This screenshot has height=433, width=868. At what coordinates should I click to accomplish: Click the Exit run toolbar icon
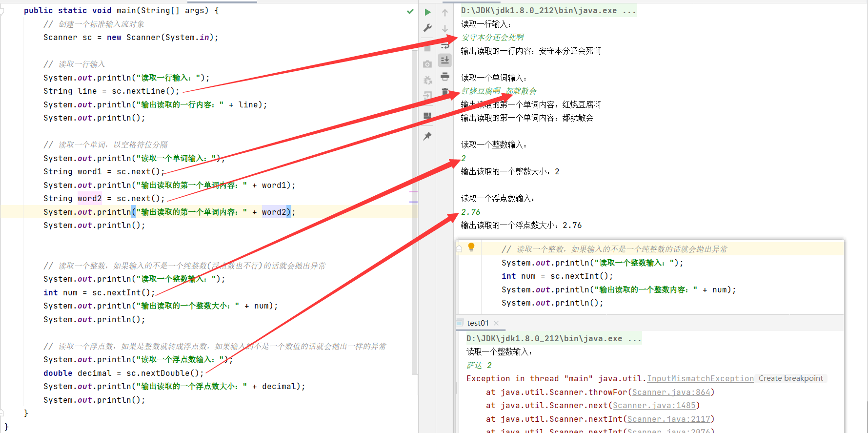pyautogui.click(x=428, y=96)
